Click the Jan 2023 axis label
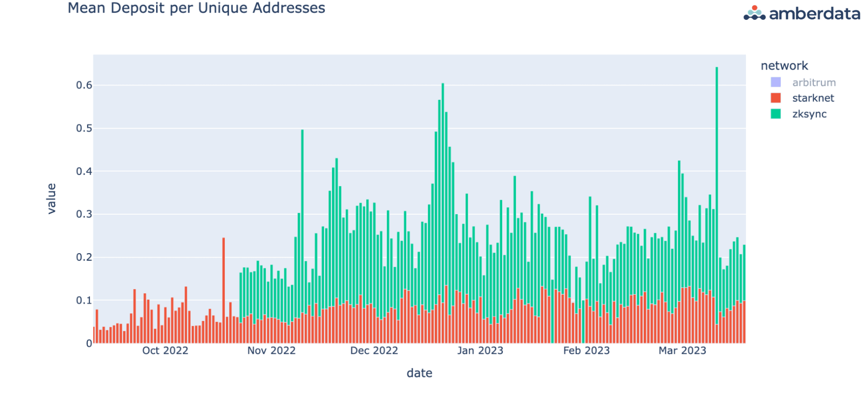 coord(480,350)
